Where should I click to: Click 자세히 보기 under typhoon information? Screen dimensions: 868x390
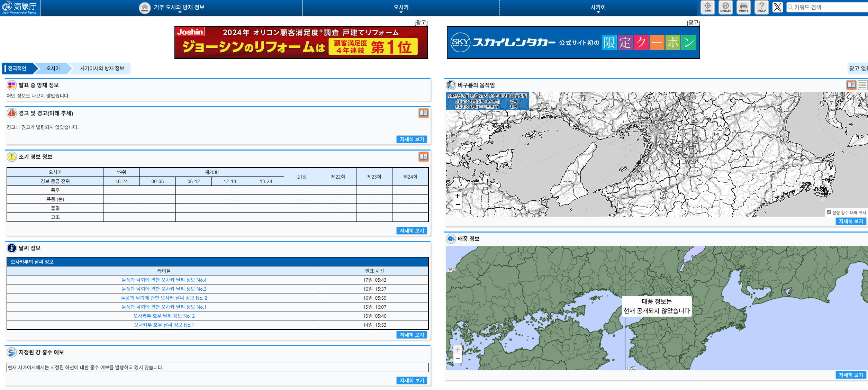pos(850,375)
